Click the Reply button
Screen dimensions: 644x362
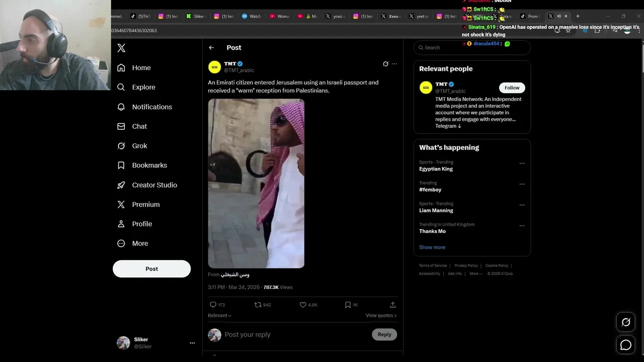pyautogui.click(x=384, y=334)
